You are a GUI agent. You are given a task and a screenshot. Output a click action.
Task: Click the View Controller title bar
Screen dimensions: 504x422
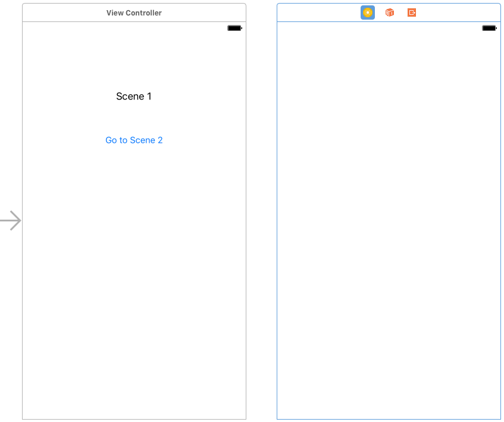coord(134,12)
